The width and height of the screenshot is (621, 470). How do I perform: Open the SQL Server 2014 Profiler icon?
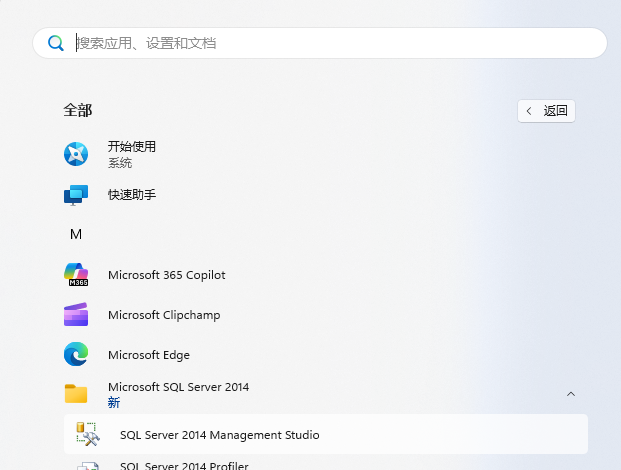pyautogui.click(x=88, y=466)
